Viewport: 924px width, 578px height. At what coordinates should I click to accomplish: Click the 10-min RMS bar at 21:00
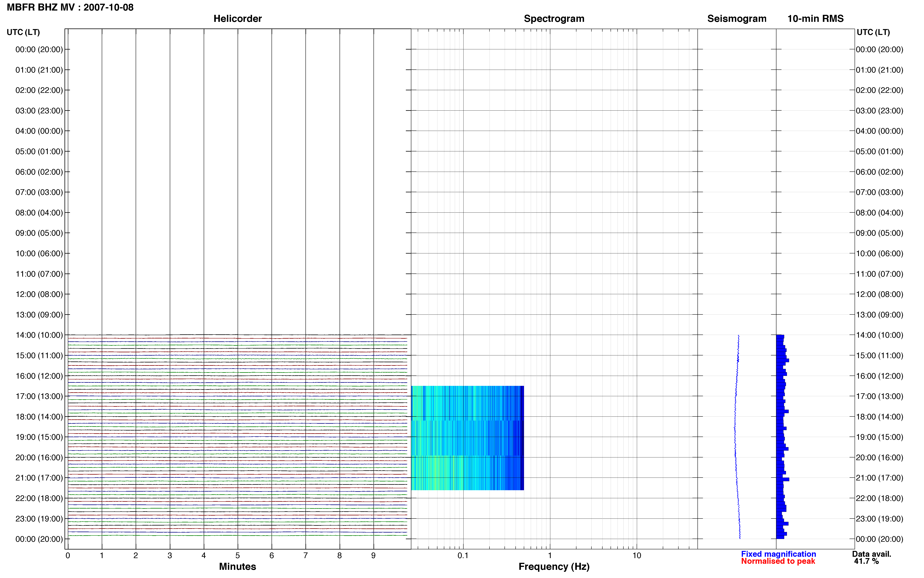(783, 479)
